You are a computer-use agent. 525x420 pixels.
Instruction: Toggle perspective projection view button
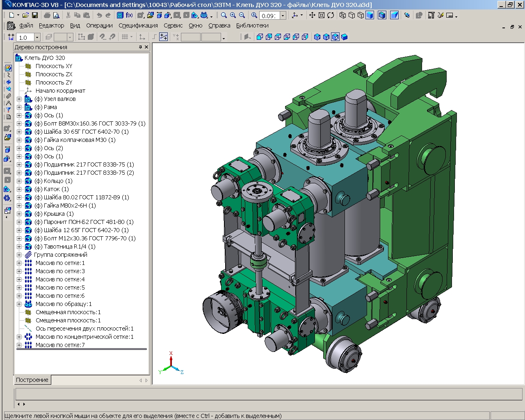pyautogui.click(x=394, y=15)
